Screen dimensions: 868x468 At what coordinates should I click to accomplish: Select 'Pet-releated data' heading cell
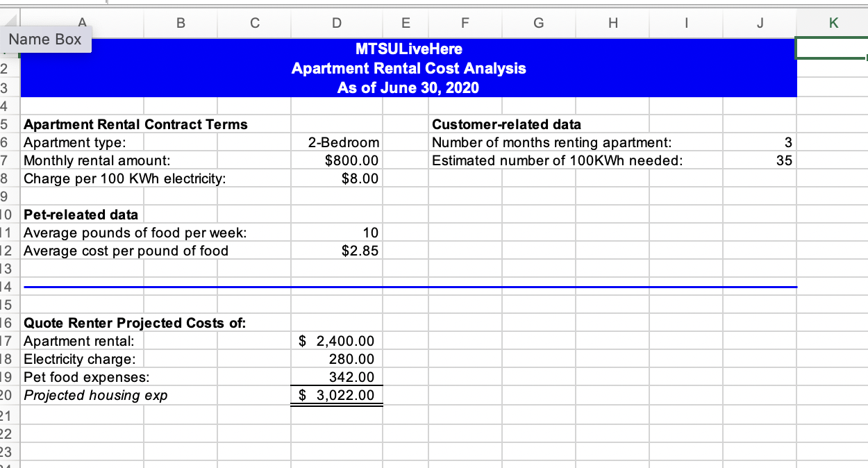81,215
